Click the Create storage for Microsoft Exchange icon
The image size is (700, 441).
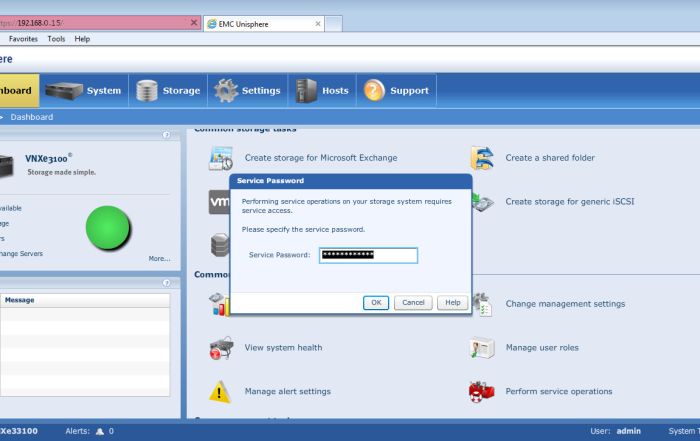(220, 157)
